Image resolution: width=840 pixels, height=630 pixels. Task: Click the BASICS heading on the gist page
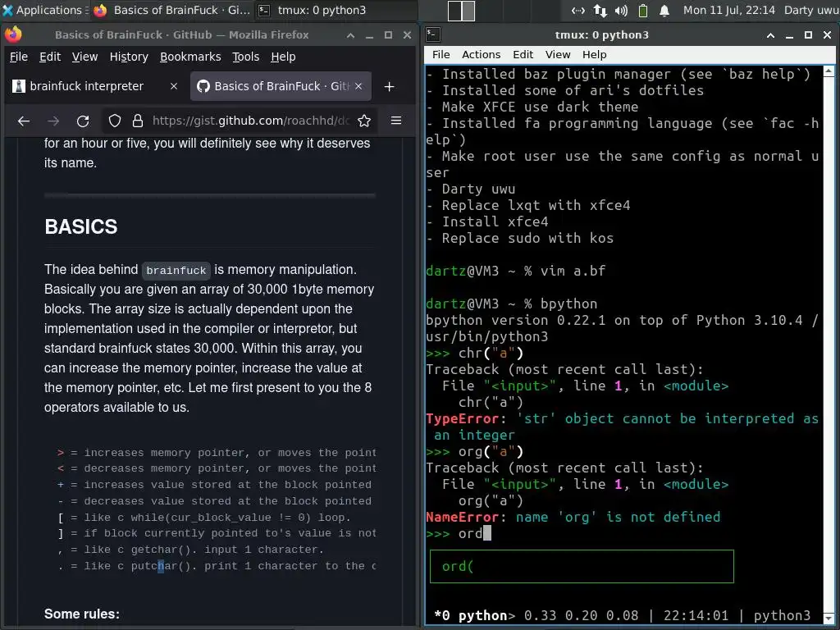81,226
